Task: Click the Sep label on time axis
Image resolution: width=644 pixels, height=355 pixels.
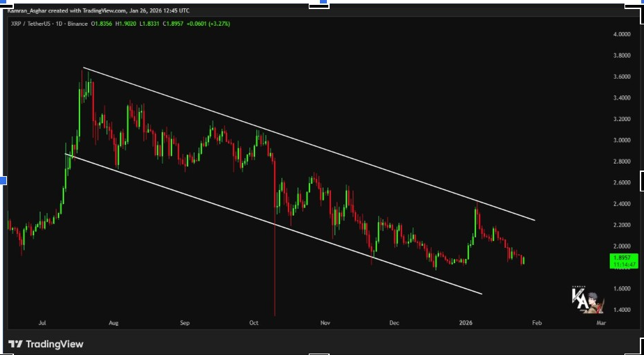Action: 185,323
